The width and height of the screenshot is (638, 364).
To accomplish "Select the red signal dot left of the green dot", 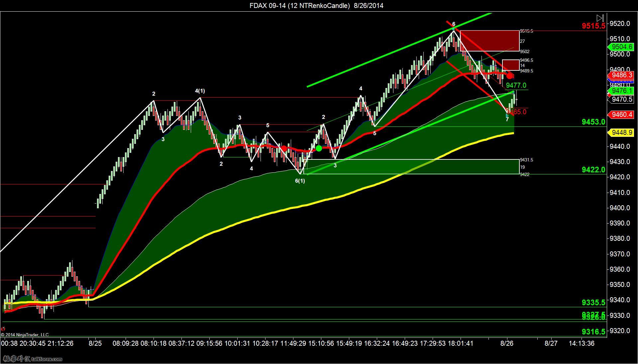I will tap(284, 148).
